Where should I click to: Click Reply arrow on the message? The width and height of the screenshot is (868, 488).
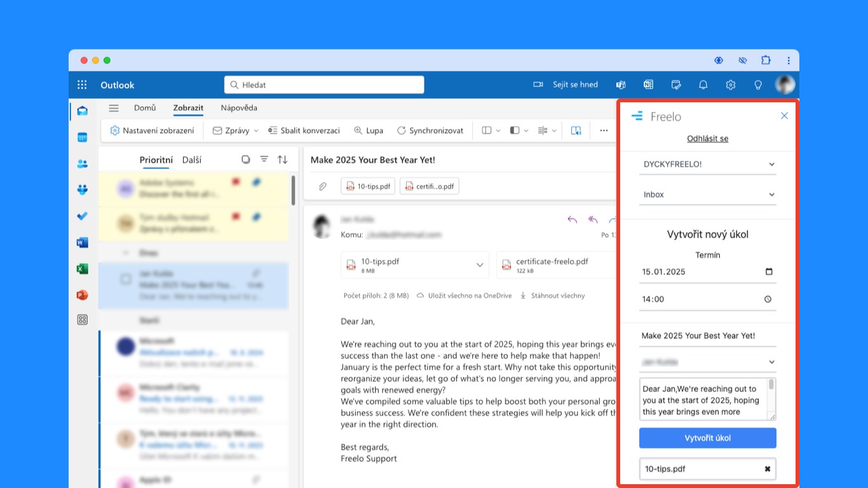(572, 220)
